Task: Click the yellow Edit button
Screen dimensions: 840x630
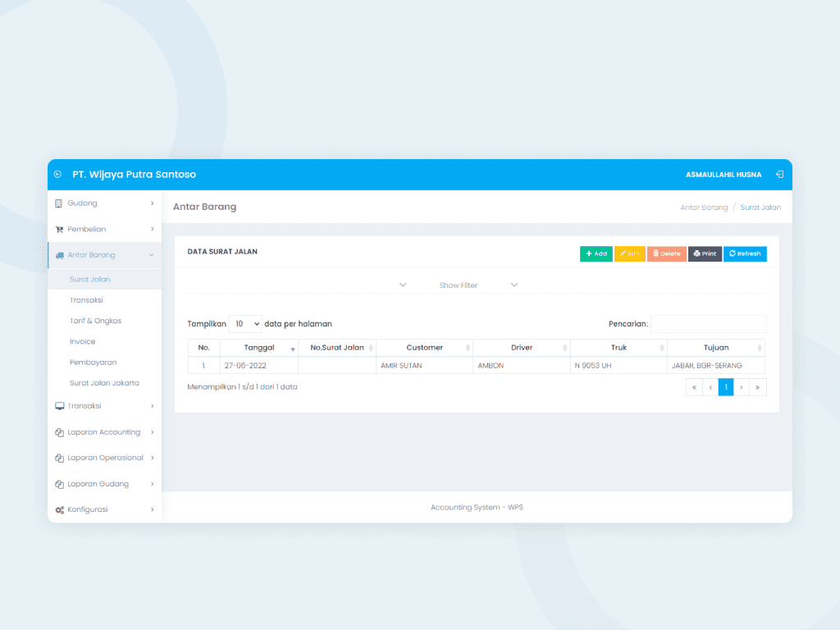Action: (x=630, y=254)
